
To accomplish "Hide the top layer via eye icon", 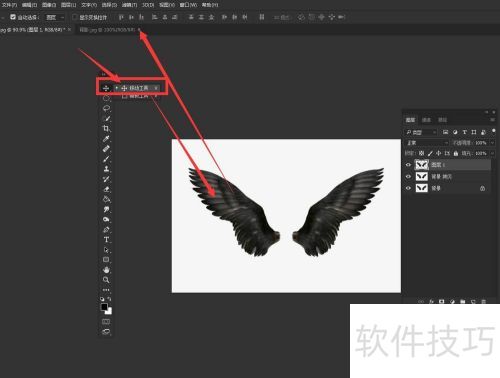I will pyautogui.click(x=408, y=165).
